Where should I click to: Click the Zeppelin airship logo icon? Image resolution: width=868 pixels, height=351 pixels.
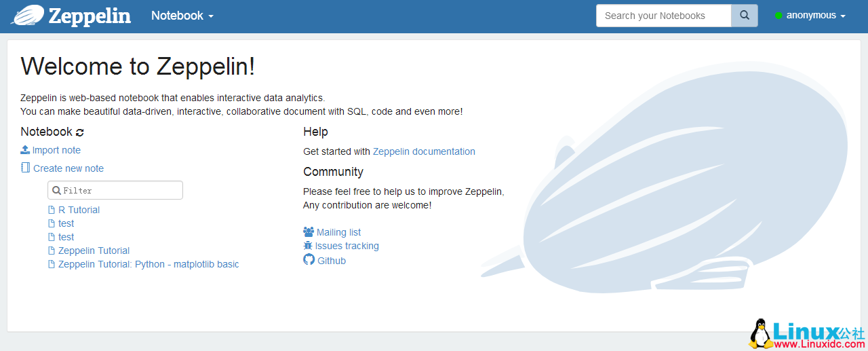pyautogui.click(x=27, y=15)
